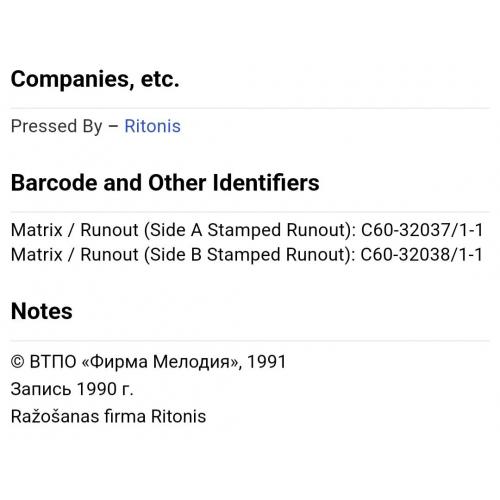Image resolution: width=500 pixels, height=500 pixels.
Task: Select the Запись 1990 г. note
Action: [72, 389]
